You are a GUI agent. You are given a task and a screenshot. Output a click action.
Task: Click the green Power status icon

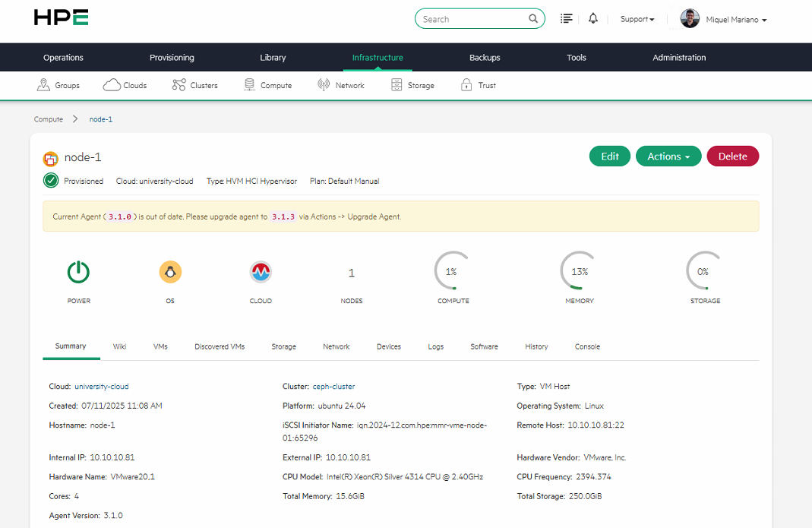click(78, 272)
